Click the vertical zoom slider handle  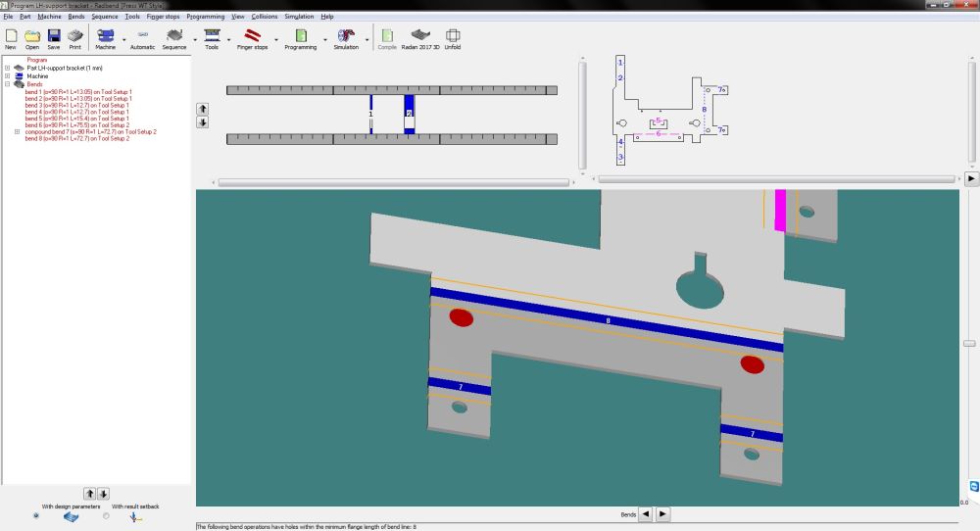pos(968,343)
